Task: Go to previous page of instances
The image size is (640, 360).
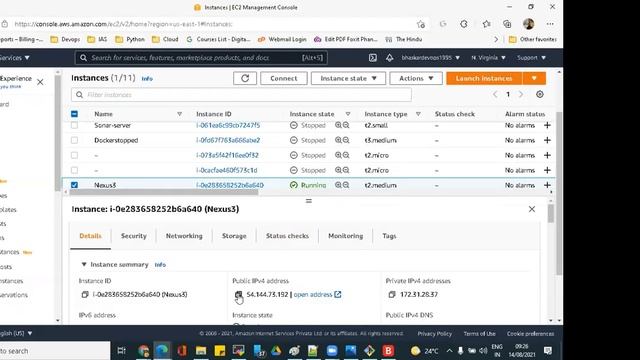Action: (495, 95)
